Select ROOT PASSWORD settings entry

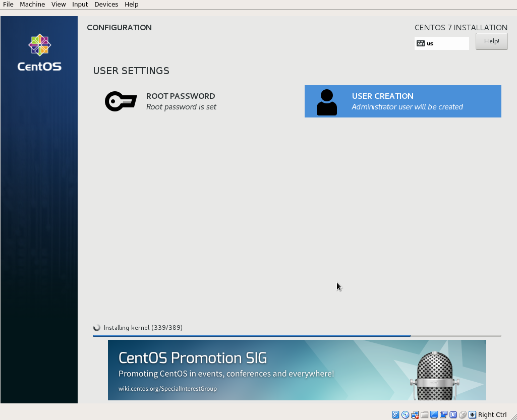click(x=180, y=101)
